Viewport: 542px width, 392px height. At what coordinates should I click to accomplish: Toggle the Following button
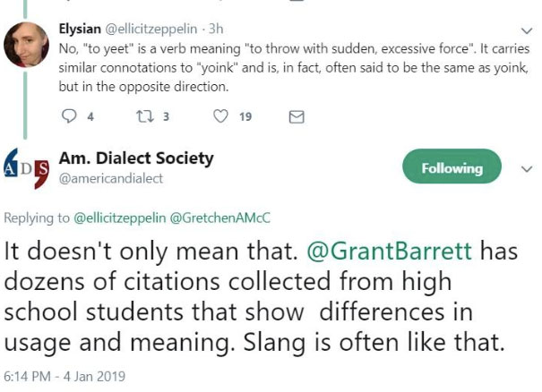pos(453,167)
